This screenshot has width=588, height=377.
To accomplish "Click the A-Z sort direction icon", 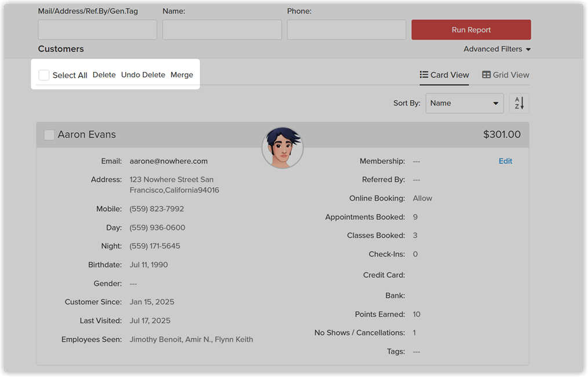I will click(519, 103).
